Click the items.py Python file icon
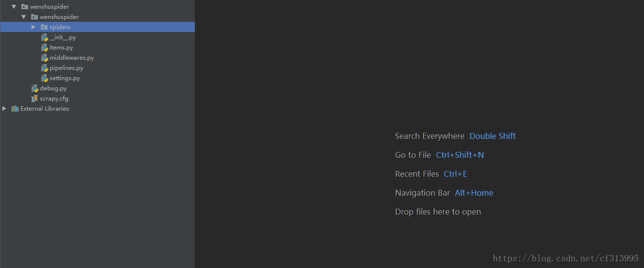 [44, 48]
